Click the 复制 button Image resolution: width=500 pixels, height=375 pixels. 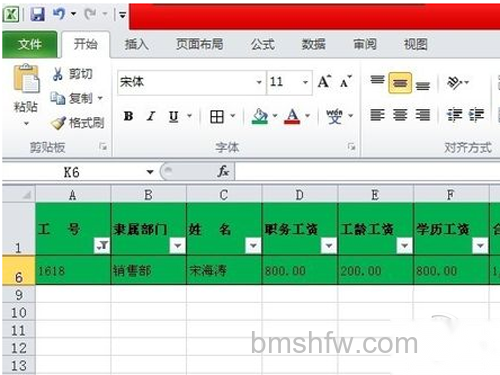(71, 98)
